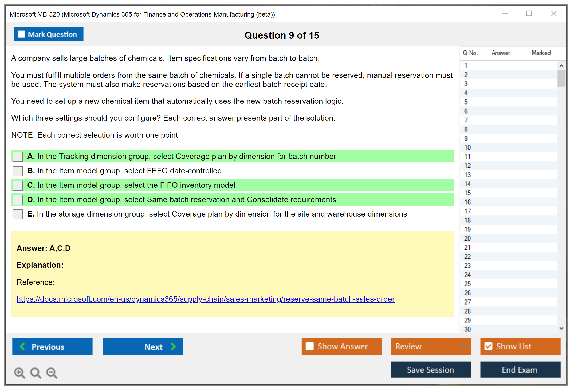Tick the Mark Question checkbox
The image size is (574, 392).
[21, 34]
